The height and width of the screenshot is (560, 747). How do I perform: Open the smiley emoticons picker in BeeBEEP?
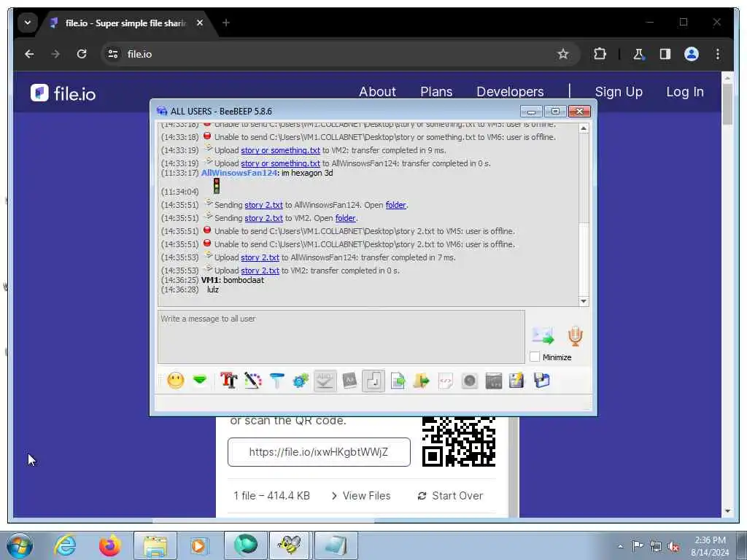(x=175, y=381)
